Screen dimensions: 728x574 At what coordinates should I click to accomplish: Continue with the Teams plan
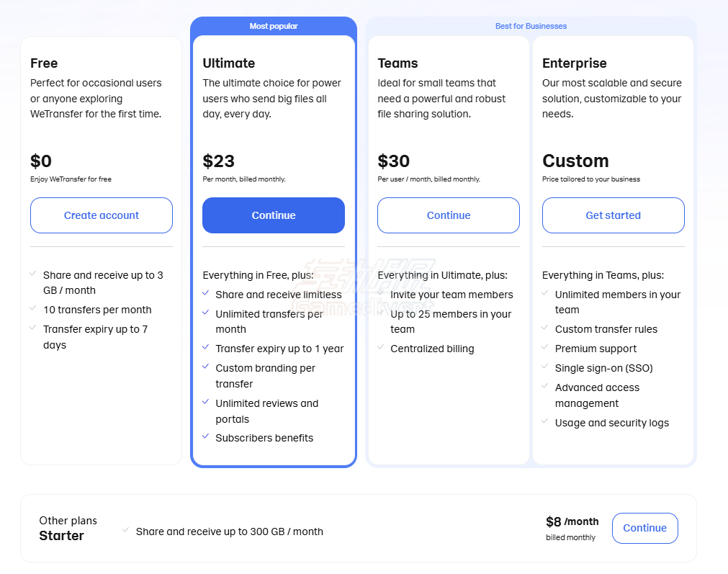(x=449, y=215)
